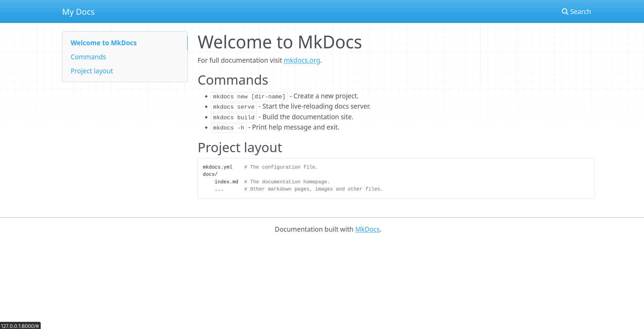Click the Welcome to MkDocs heading

(x=280, y=42)
